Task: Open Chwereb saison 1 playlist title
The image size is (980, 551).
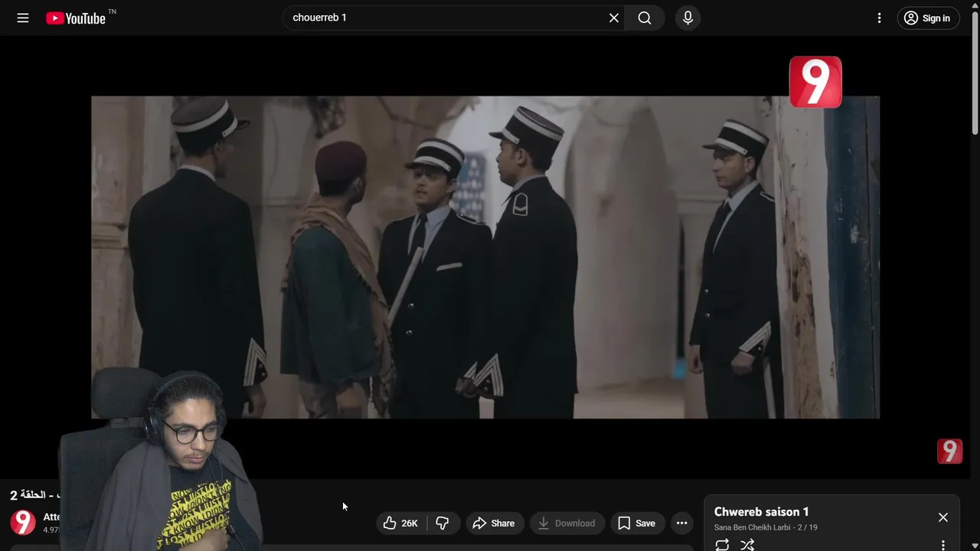Action: pos(762,512)
